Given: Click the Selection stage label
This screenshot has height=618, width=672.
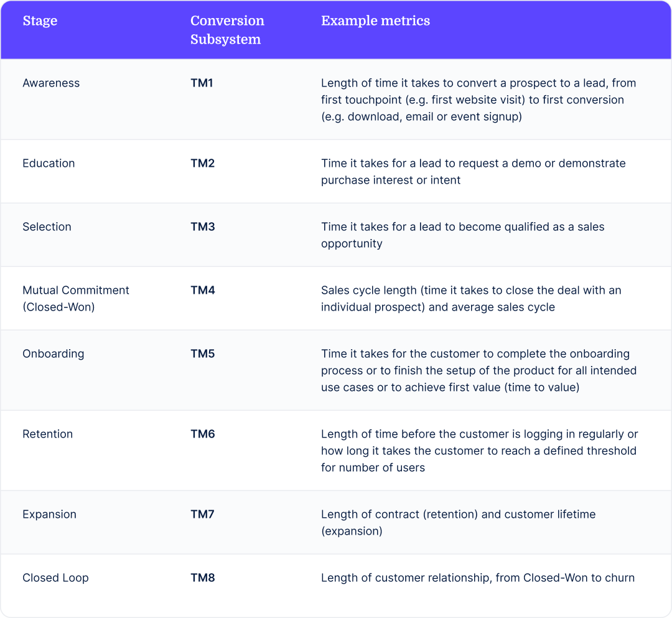Looking at the screenshot, I should 47,227.
